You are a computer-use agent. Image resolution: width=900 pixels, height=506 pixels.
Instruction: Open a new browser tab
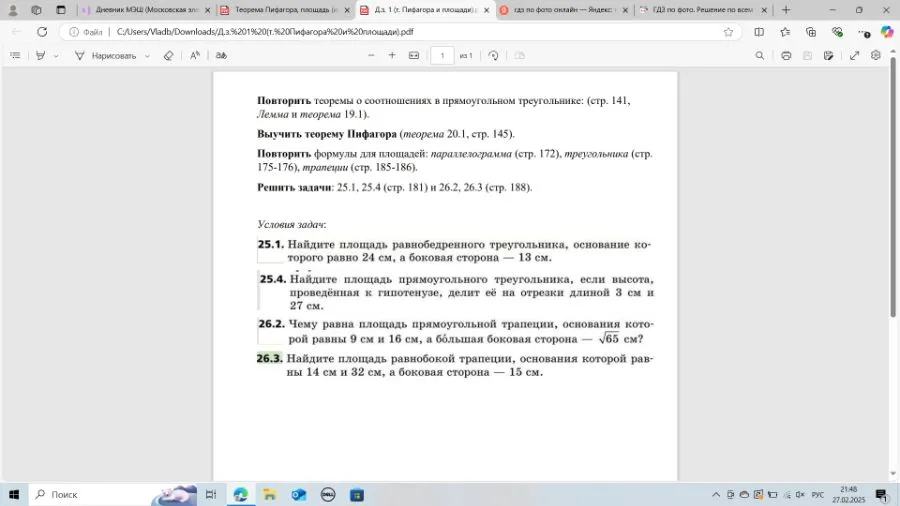click(x=786, y=10)
